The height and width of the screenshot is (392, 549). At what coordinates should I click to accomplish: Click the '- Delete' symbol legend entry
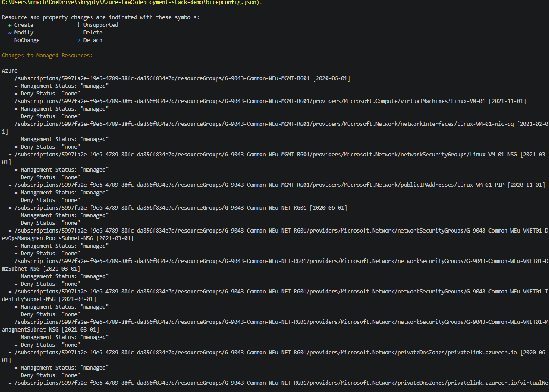pos(90,33)
